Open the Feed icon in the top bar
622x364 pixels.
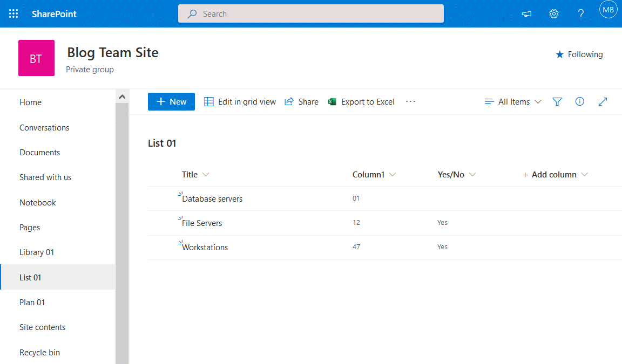click(526, 13)
